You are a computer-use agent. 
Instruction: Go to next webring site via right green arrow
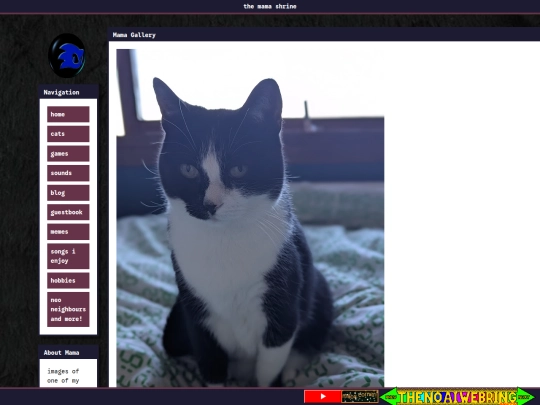[525, 397]
